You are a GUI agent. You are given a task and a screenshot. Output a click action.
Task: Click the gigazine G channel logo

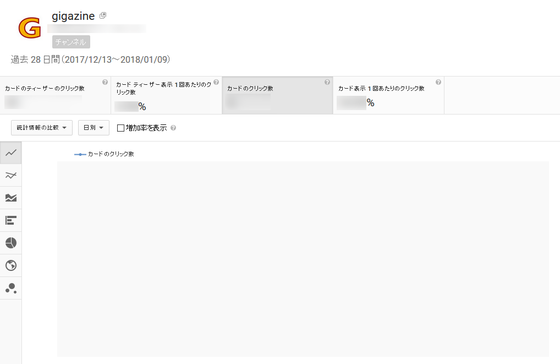point(30,28)
